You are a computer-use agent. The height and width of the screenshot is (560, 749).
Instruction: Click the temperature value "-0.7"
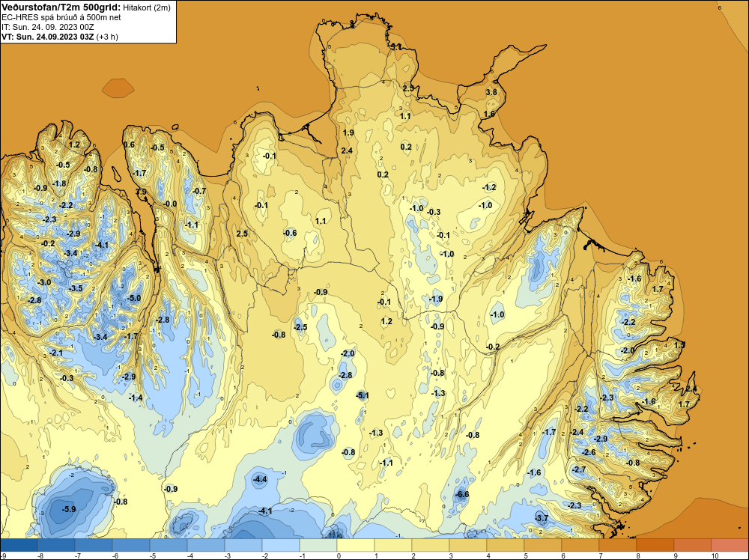[199, 191]
